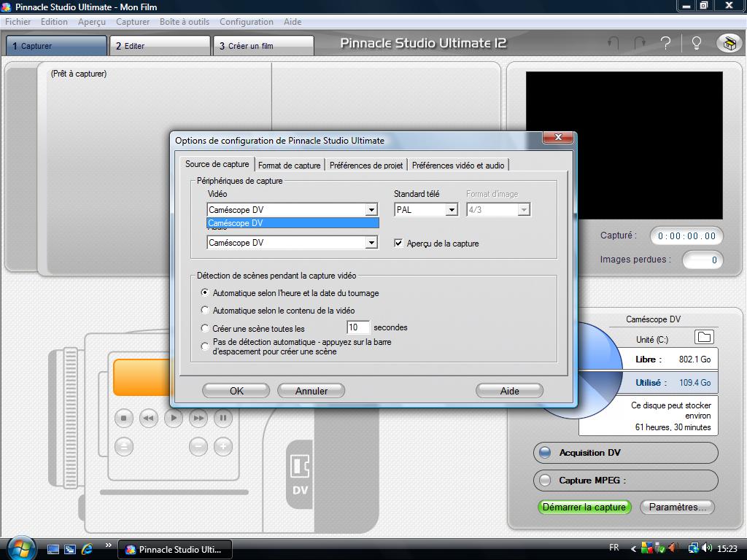Go to the 3 Créer un film tab

(x=263, y=46)
